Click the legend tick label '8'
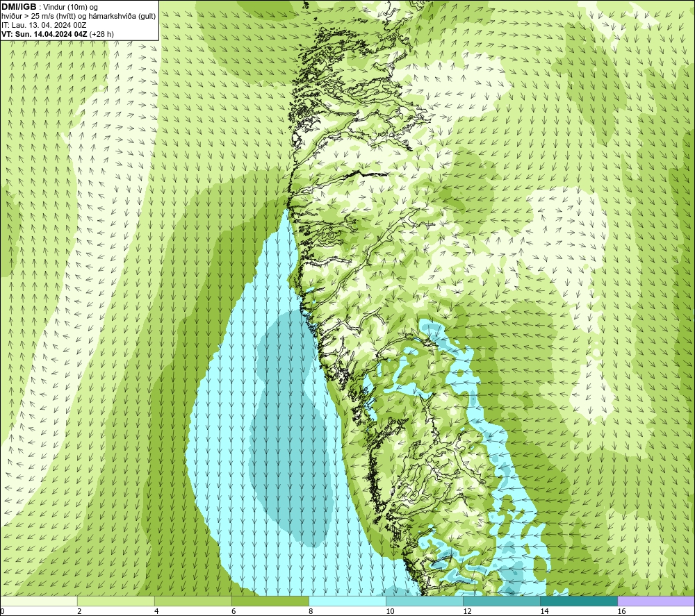 tap(311, 611)
